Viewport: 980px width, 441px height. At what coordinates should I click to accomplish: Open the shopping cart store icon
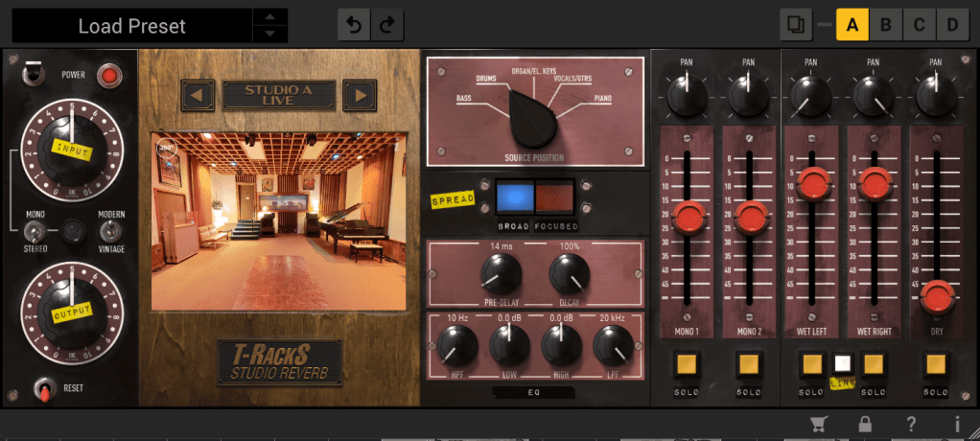pos(818,424)
